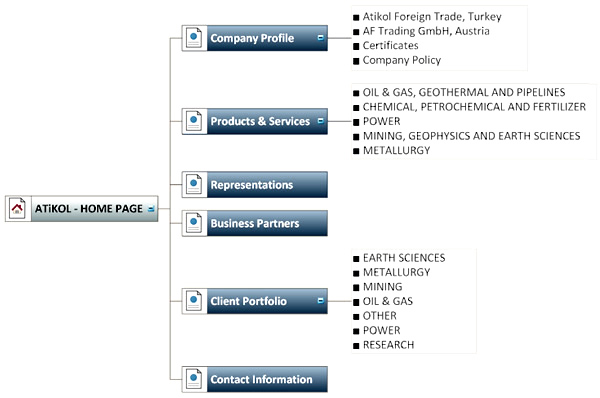Click the page icon beside Contact Information

click(194, 379)
